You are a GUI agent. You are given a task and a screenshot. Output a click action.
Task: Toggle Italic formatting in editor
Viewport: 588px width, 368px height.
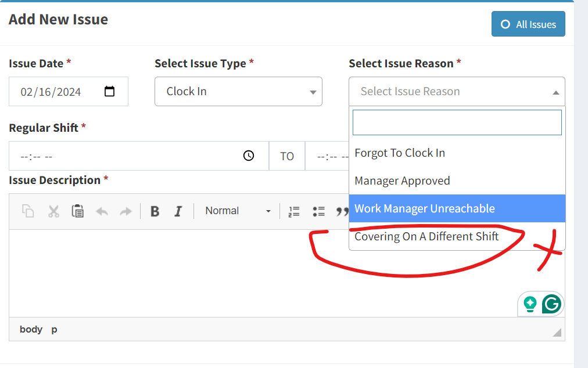point(178,211)
